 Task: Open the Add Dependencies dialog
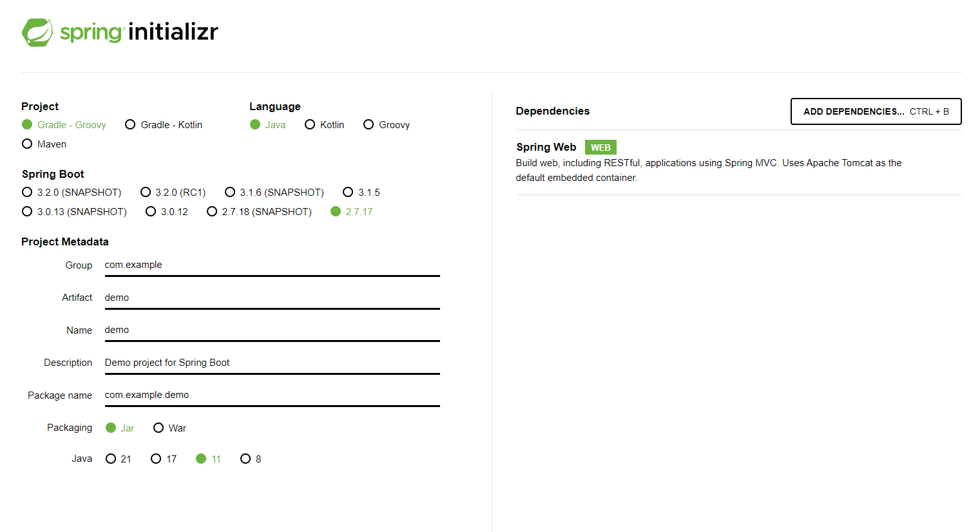(x=876, y=111)
